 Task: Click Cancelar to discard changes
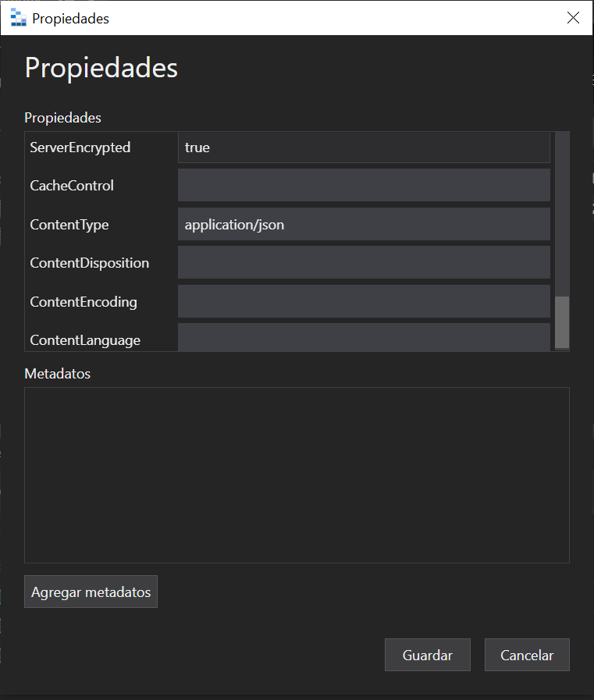pos(527,655)
